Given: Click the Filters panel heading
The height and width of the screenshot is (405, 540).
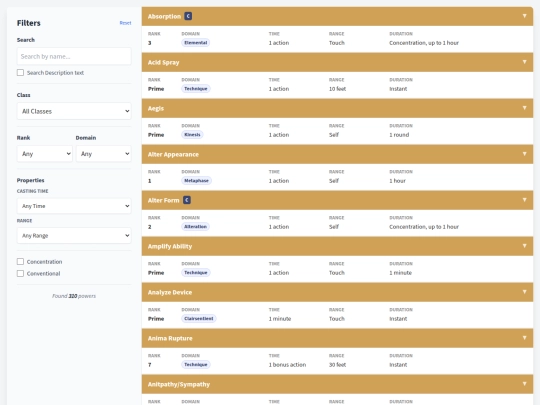Looking at the screenshot, I should (x=29, y=23).
